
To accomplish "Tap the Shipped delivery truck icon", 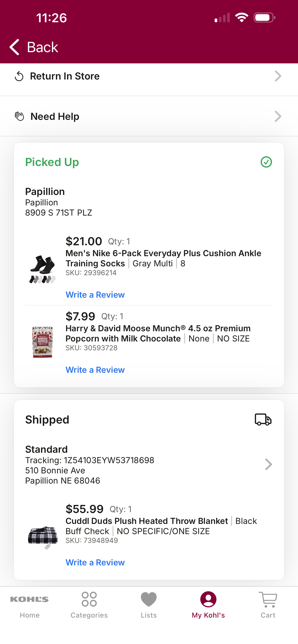I will click(263, 419).
